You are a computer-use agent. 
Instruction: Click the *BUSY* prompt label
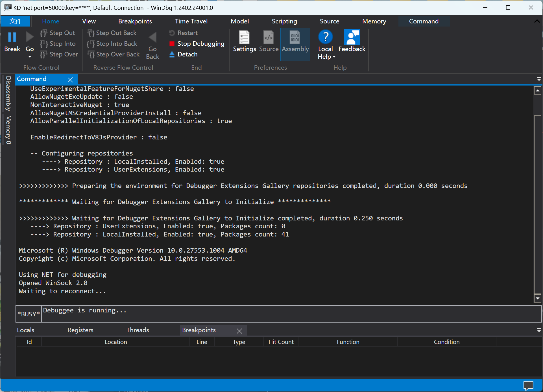29,314
